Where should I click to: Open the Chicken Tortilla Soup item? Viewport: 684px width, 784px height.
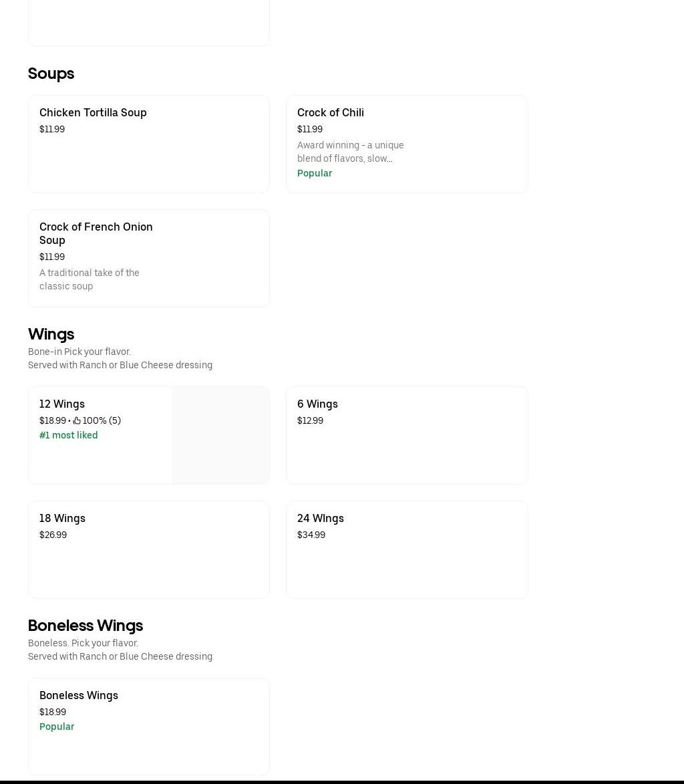pyautogui.click(x=148, y=144)
